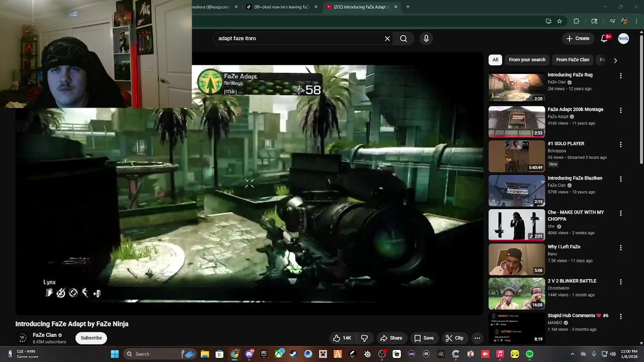Image resolution: width=644 pixels, height=362 pixels.
Task: Close the TikTok browser tab
Action: (316, 7)
